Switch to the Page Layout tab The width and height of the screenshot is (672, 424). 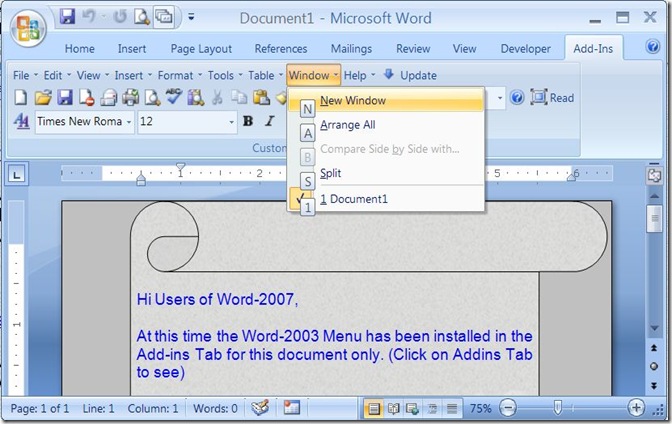pyautogui.click(x=201, y=48)
